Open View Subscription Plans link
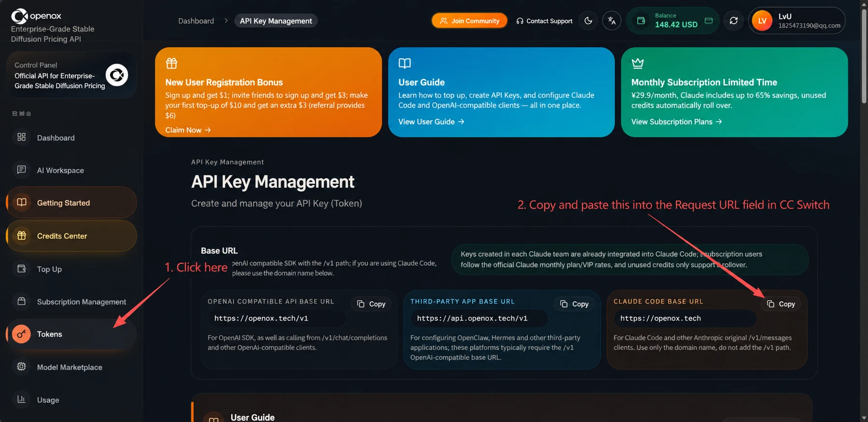 click(676, 122)
